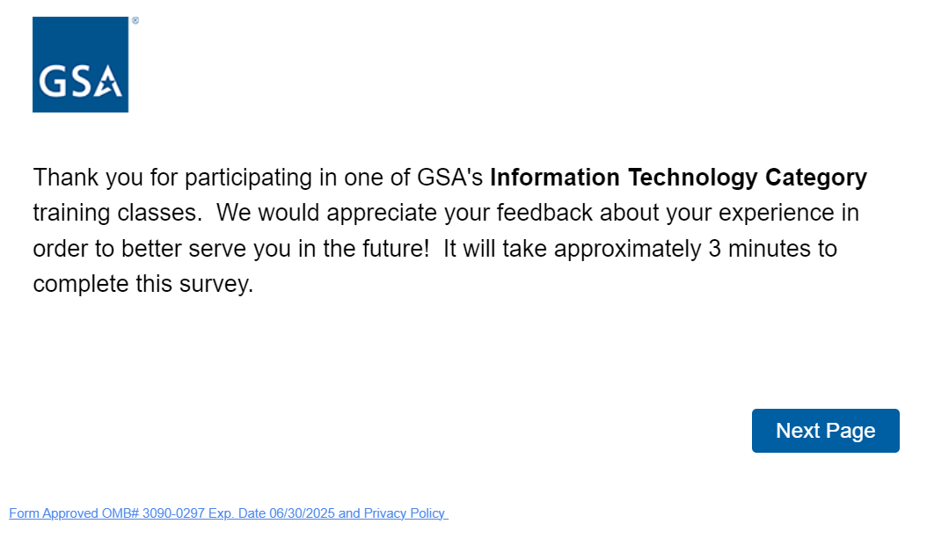Click the GSA logo image
Image resolution: width=927 pixels, height=560 pixels.
tap(80, 64)
